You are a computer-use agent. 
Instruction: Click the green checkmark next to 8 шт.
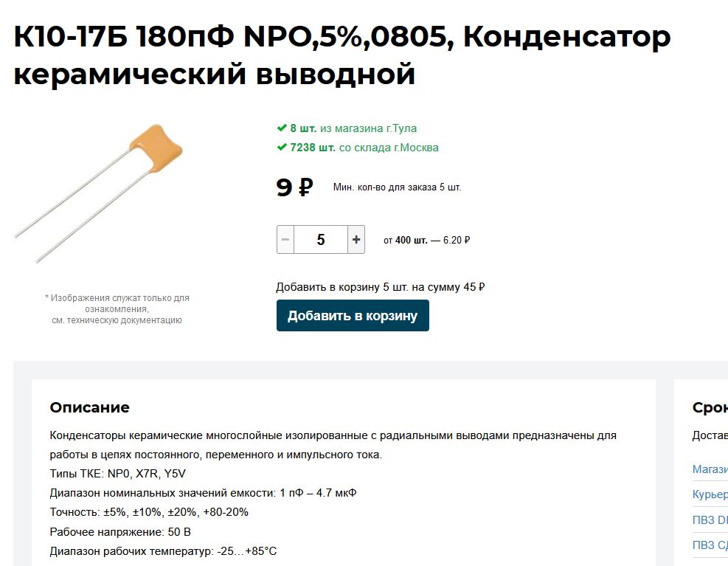coord(281,128)
